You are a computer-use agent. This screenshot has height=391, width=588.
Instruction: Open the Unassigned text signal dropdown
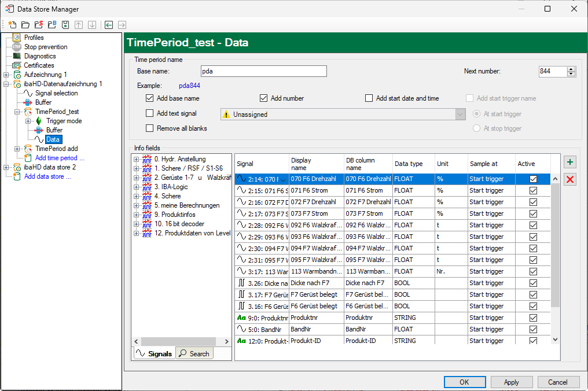461,115
